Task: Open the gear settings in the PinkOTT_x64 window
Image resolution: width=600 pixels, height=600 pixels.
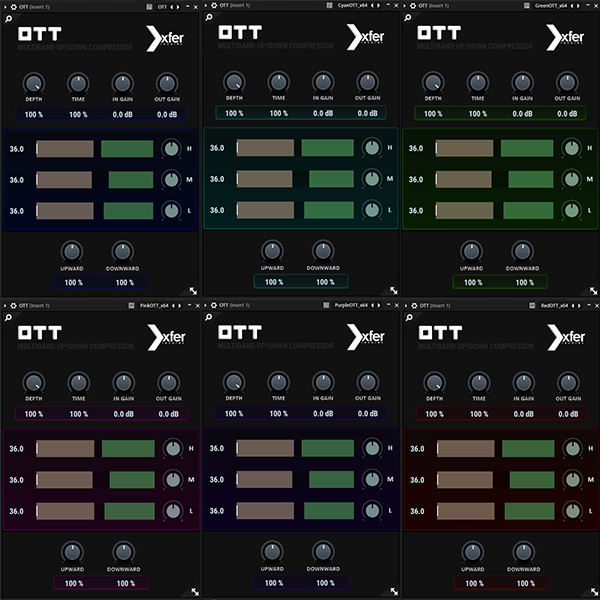Action: click(x=14, y=305)
